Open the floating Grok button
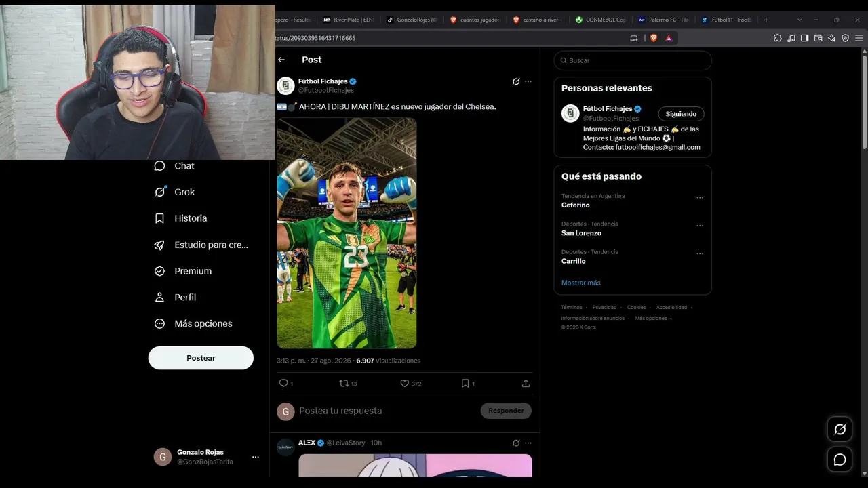This screenshot has width=868, height=488. pos(840,429)
